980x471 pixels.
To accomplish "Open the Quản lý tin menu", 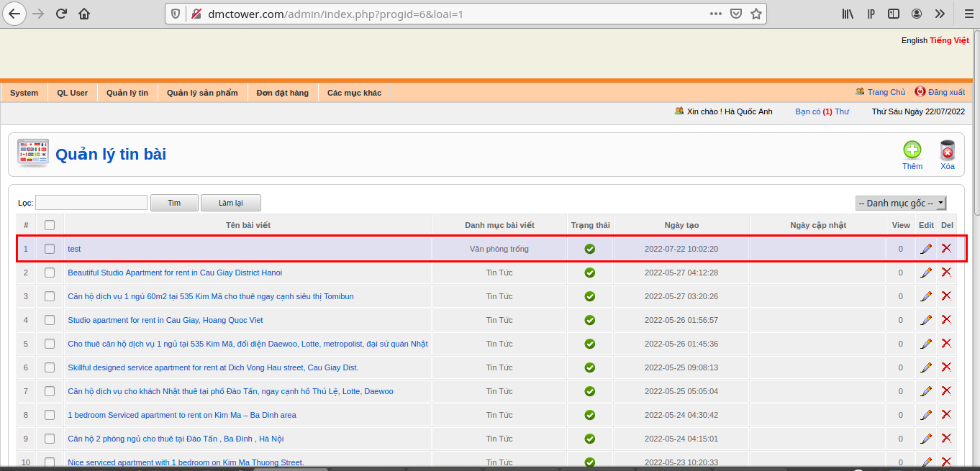I will click(127, 93).
